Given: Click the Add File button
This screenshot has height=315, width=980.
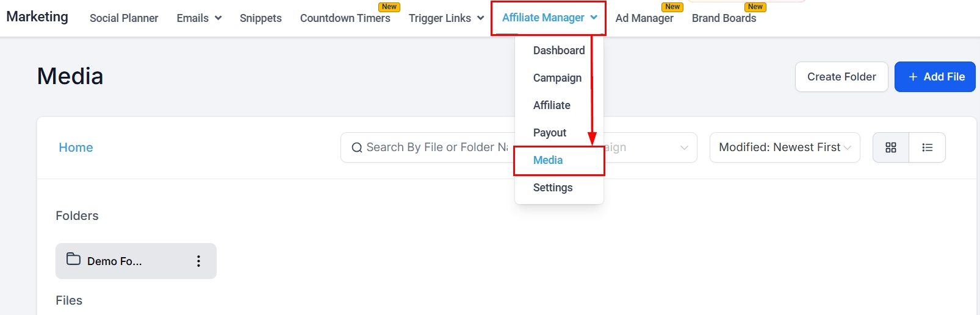Looking at the screenshot, I should click(934, 77).
